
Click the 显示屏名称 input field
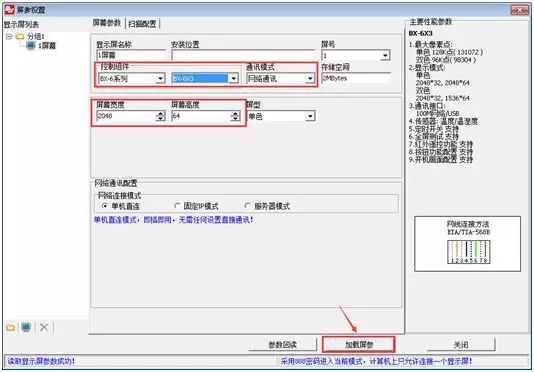(131, 55)
